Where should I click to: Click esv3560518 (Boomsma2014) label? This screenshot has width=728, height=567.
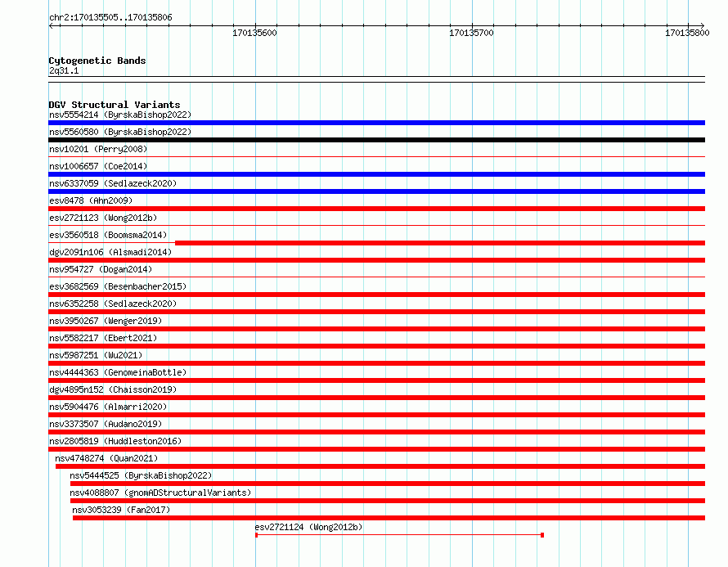click(x=108, y=235)
